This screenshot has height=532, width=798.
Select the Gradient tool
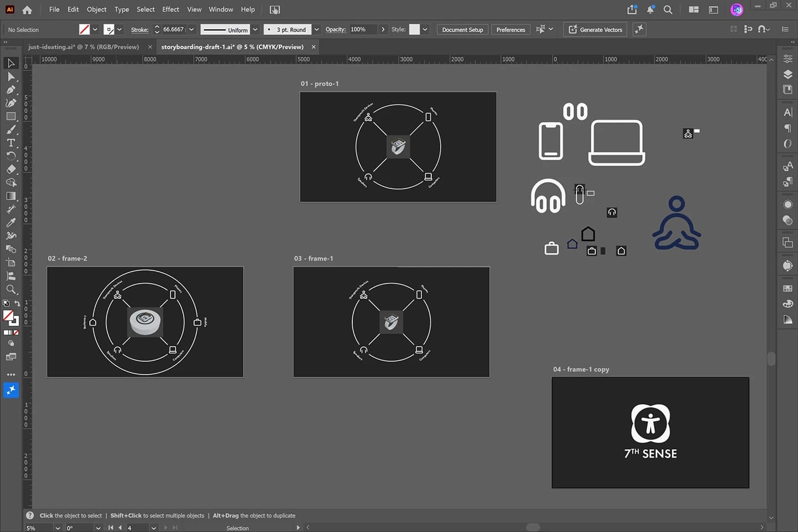(11, 196)
